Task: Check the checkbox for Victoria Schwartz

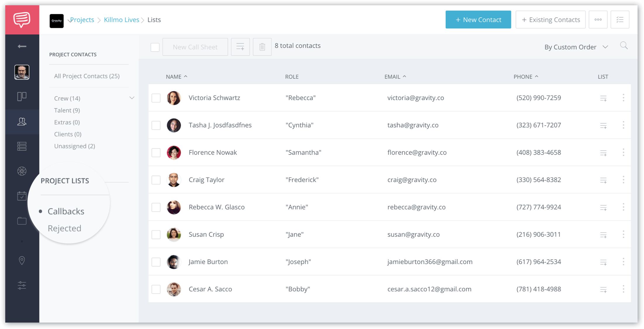Action: click(x=156, y=97)
